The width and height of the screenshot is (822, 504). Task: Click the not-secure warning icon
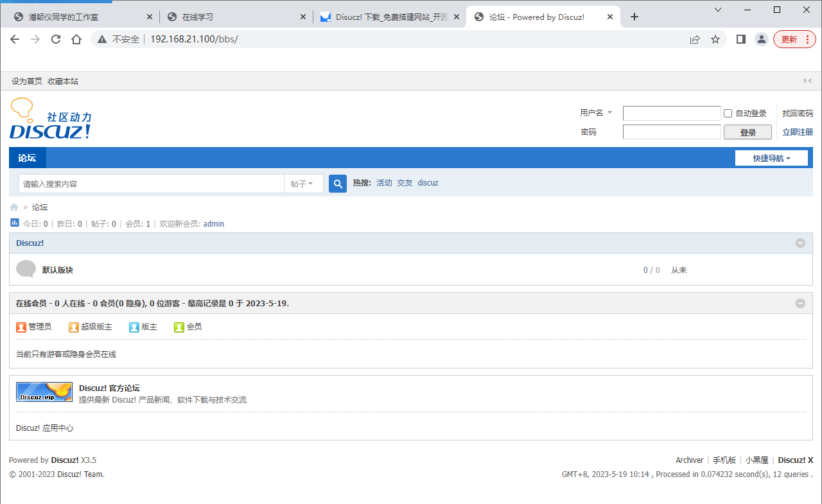click(x=103, y=39)
